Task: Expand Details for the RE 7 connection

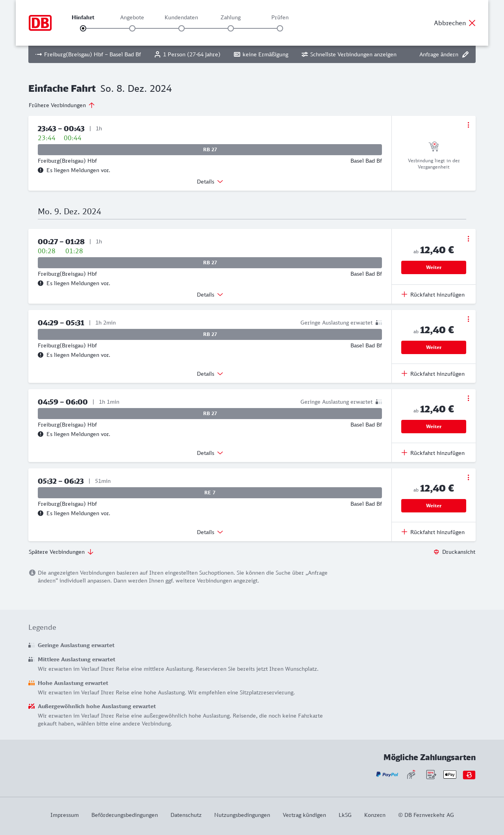Action: (210, 532)
